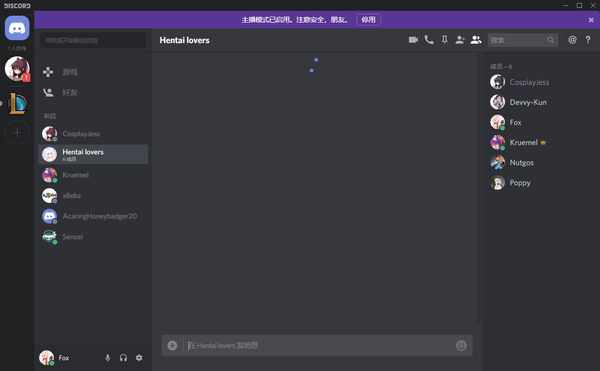600x371 pixels.
Task: View member Nutgos in member list
Action: tap(540, 163)
